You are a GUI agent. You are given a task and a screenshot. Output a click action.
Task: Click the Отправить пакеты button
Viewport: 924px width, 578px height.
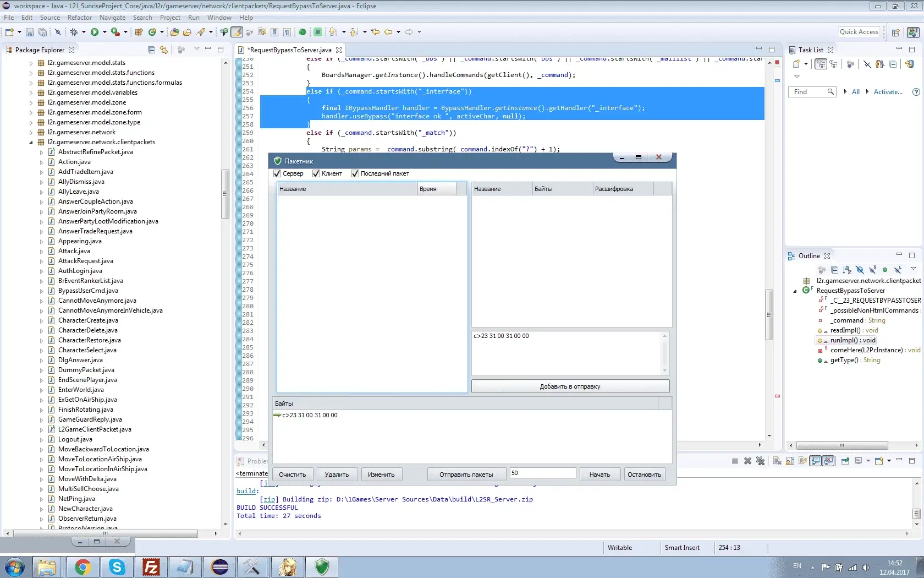[466, 475]
